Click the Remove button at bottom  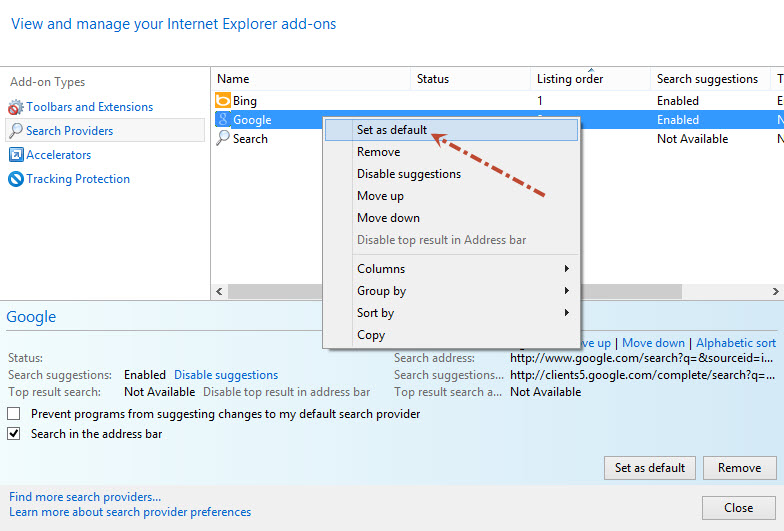coord(740,468)
